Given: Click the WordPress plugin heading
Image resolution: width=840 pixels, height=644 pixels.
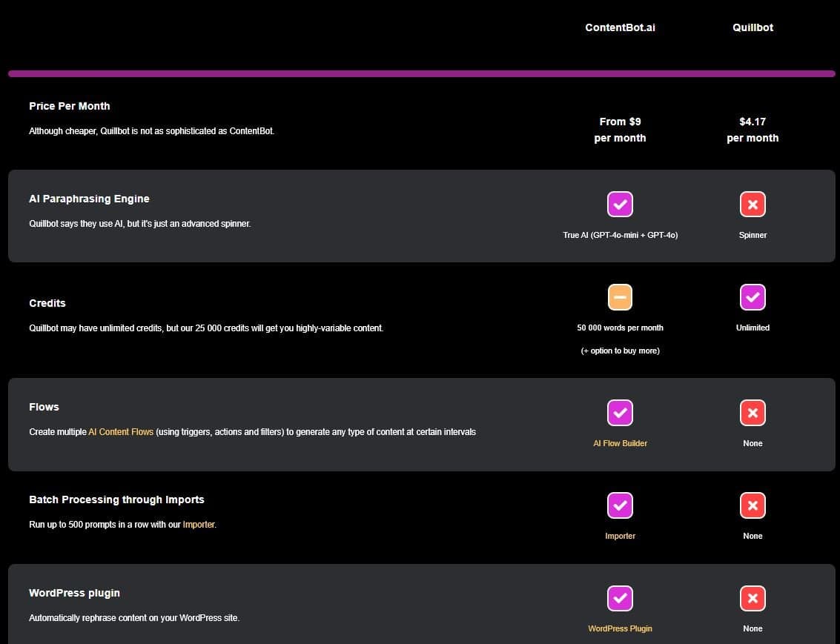Looking at the screenshot, I should pos(74,593).
